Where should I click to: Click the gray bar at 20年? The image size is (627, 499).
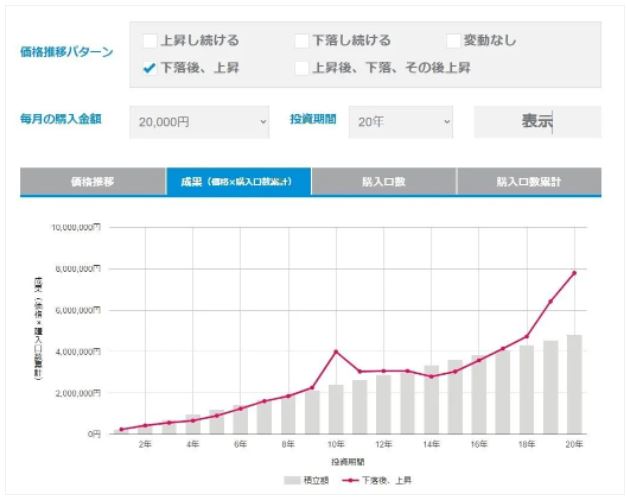click(x=574, y=385)
